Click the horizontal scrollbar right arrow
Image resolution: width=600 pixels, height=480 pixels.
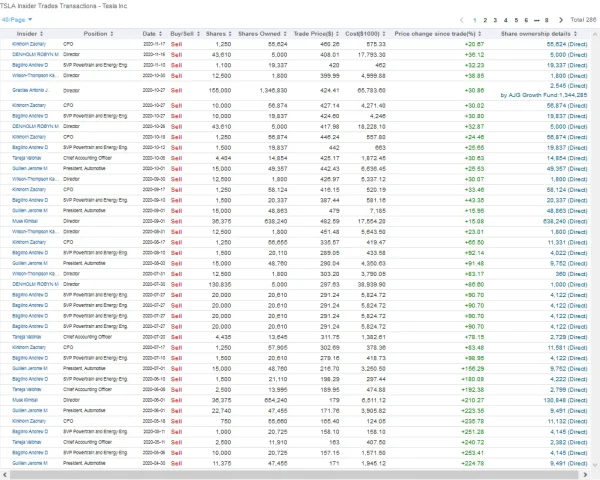pyautogui.click(x=585, y=475)
